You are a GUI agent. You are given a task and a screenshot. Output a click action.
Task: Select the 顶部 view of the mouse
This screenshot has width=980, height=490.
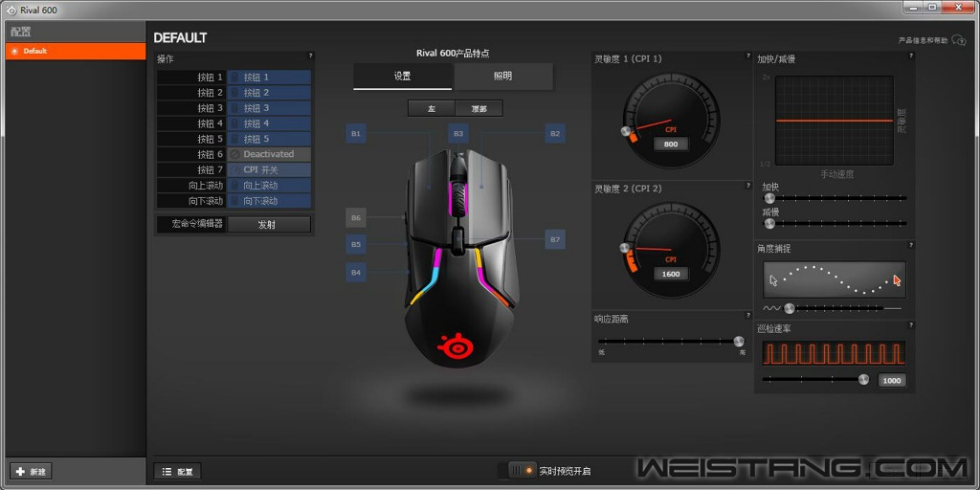coord(479,108)
